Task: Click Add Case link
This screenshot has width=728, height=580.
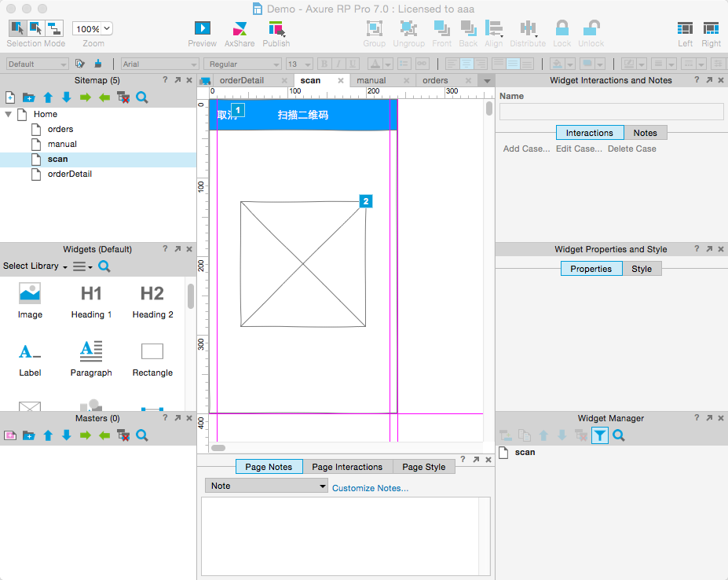Action: click(x=526, y=149)
